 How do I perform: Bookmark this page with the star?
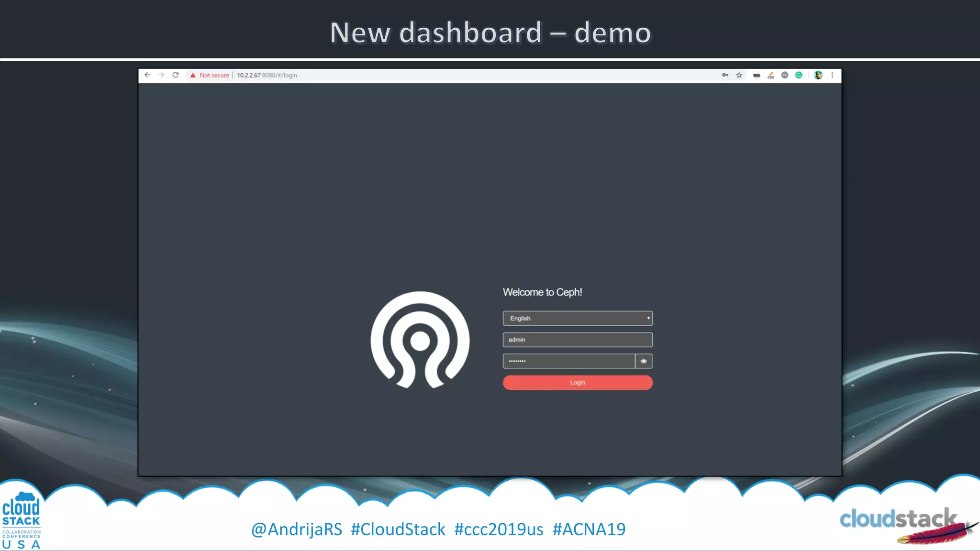coord(739,75)
